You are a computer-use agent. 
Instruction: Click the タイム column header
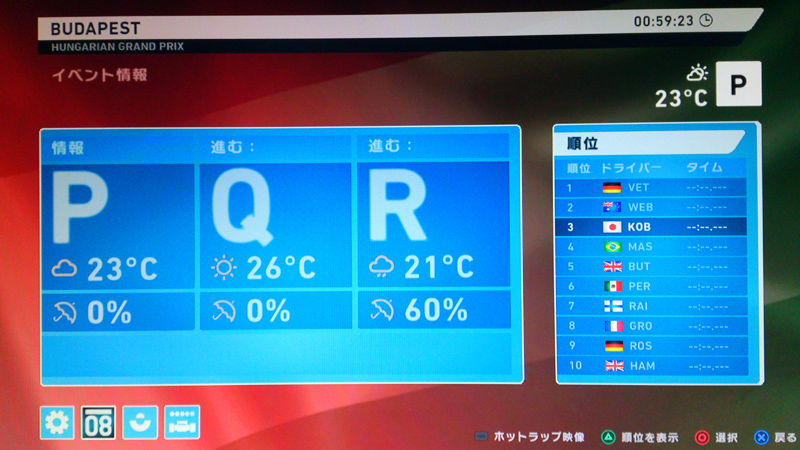(x=704, y=167)
